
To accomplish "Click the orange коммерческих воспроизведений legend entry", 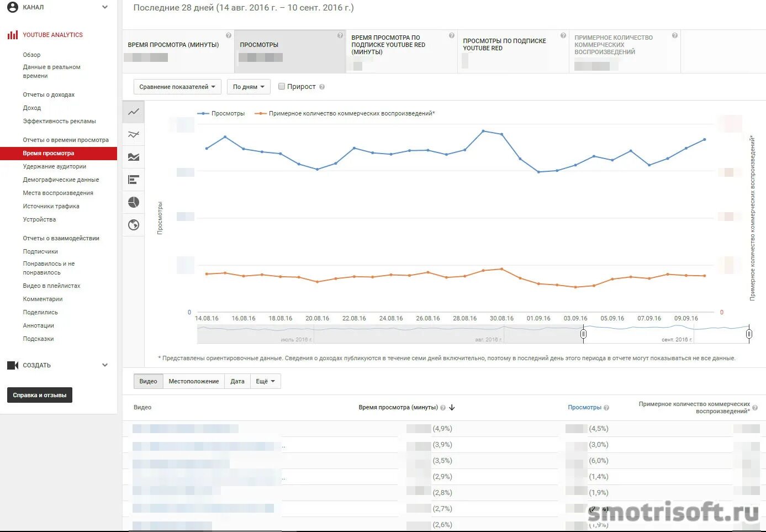I will 345,113.
